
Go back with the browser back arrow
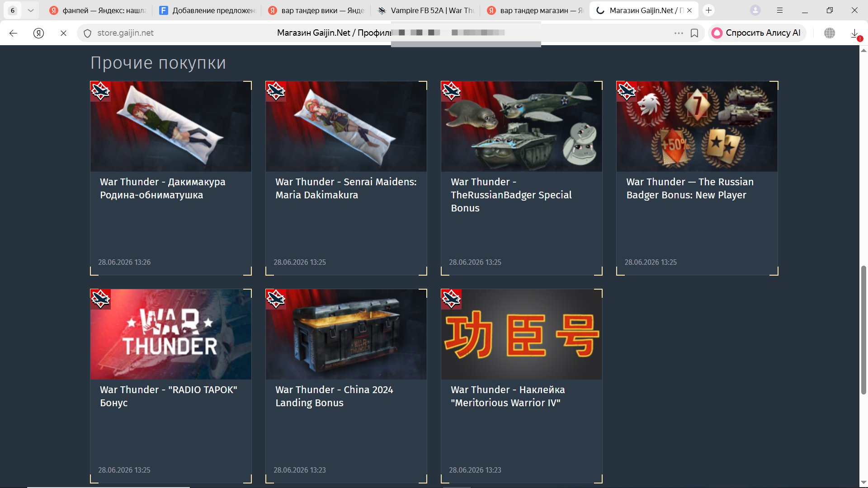[13, 33]
